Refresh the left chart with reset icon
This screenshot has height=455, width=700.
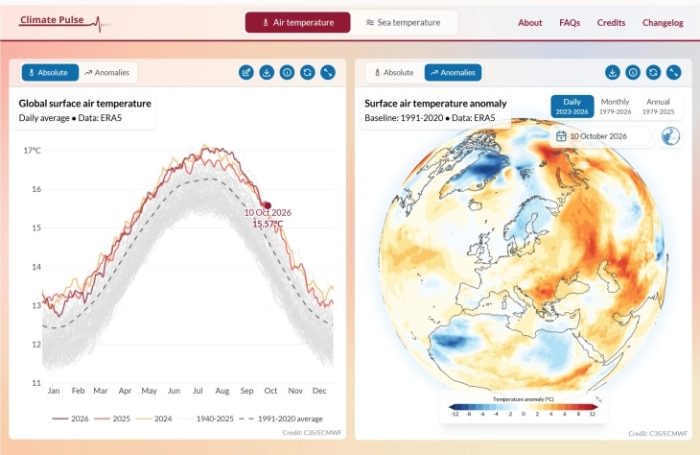308,72
